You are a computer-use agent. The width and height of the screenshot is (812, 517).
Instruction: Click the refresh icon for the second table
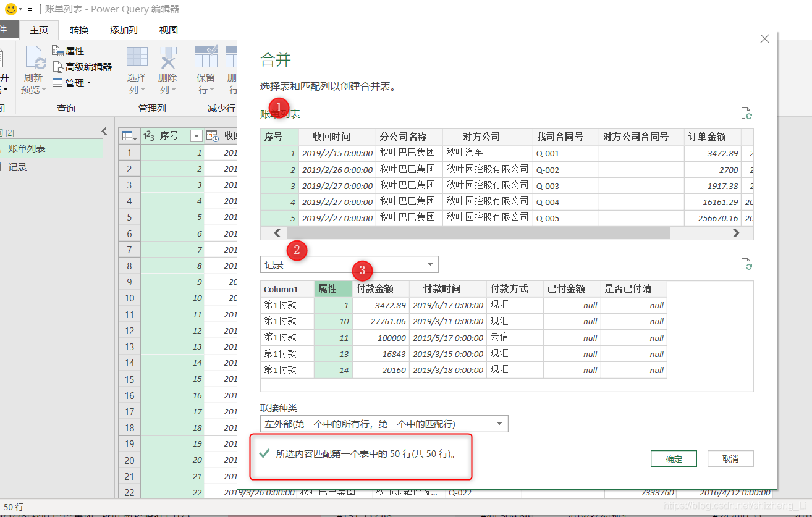(746, 264)
